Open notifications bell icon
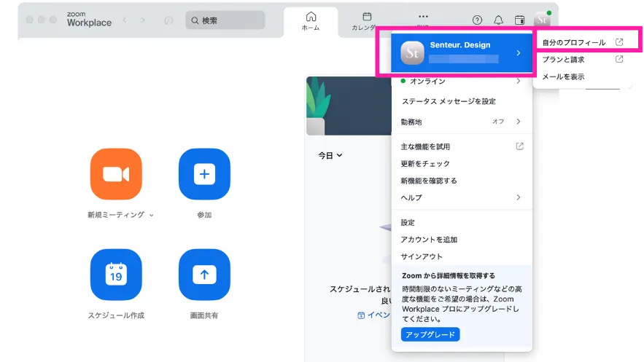Screen dimensions: 644x362 click(498, 20)
